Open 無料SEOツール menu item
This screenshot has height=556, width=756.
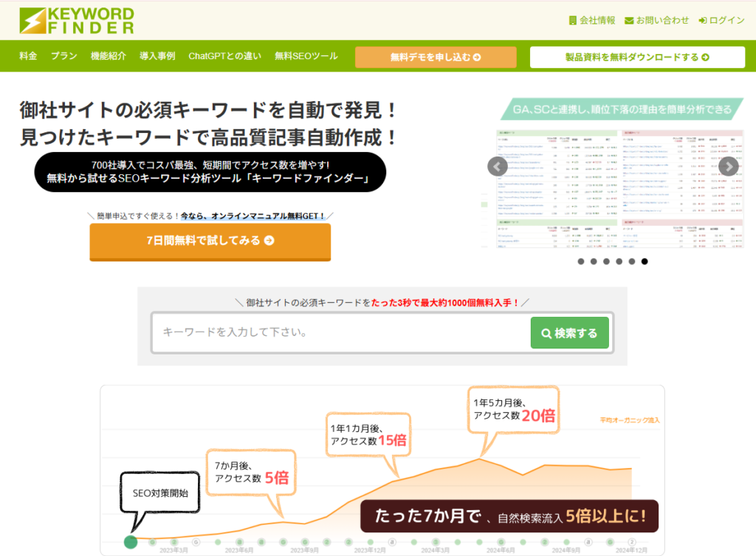point(306,56)
